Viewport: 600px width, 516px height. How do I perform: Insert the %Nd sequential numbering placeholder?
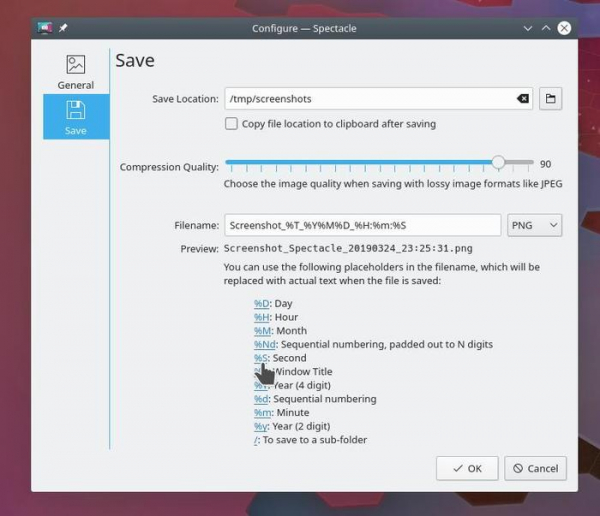[x=263, y=344]
